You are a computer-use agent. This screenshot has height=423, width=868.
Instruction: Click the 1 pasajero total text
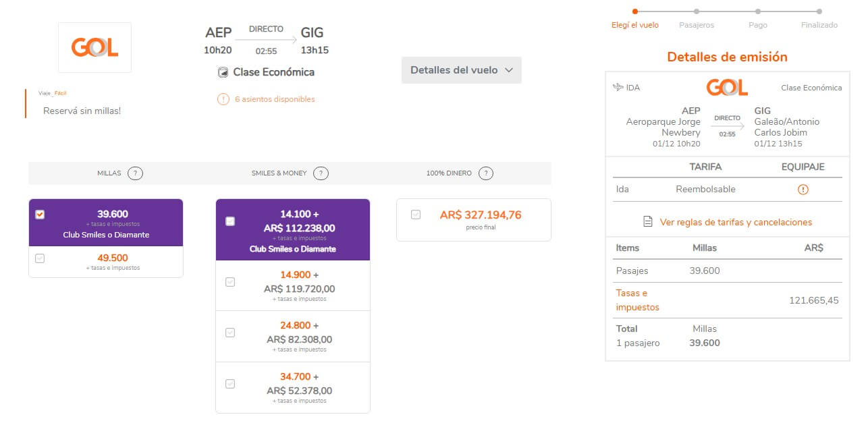(x=638, y=343)
